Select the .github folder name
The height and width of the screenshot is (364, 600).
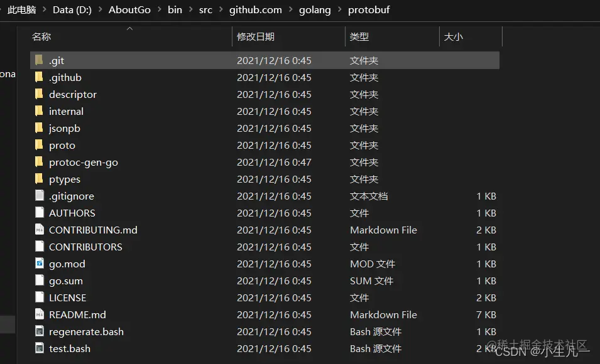(x=65, y=78)
